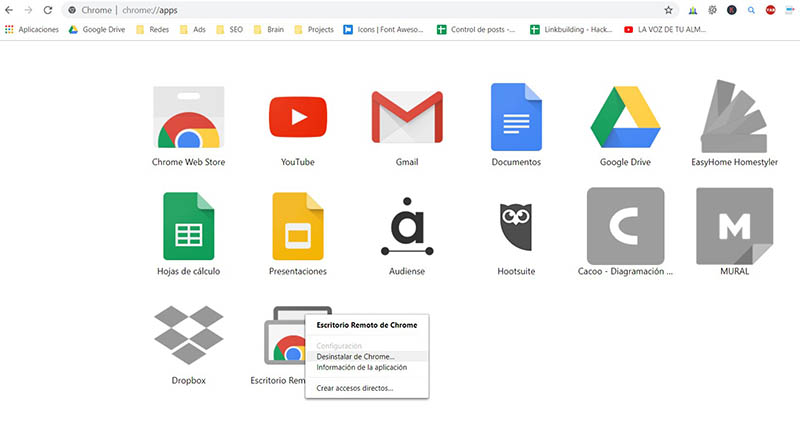This screenshot has width=800, height=447.
Task: Open the Presentaciones app
Action: pos(298,226)
